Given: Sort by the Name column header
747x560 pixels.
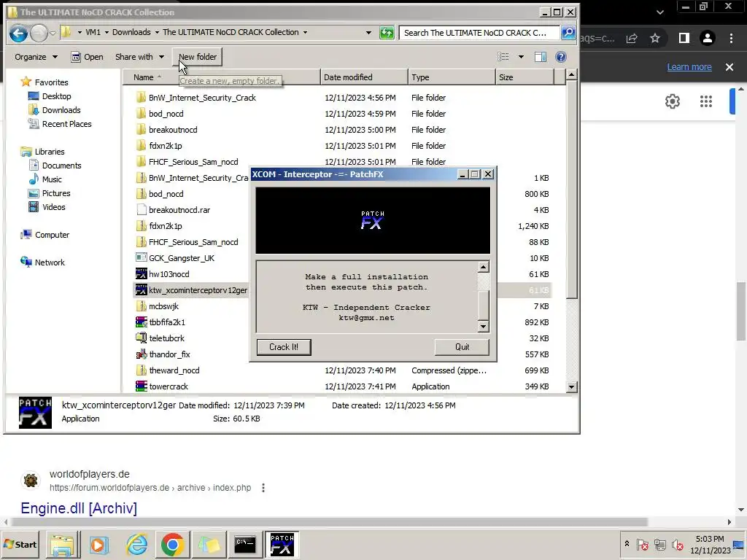Looking at the screenshot, I should tap(222, 77).
